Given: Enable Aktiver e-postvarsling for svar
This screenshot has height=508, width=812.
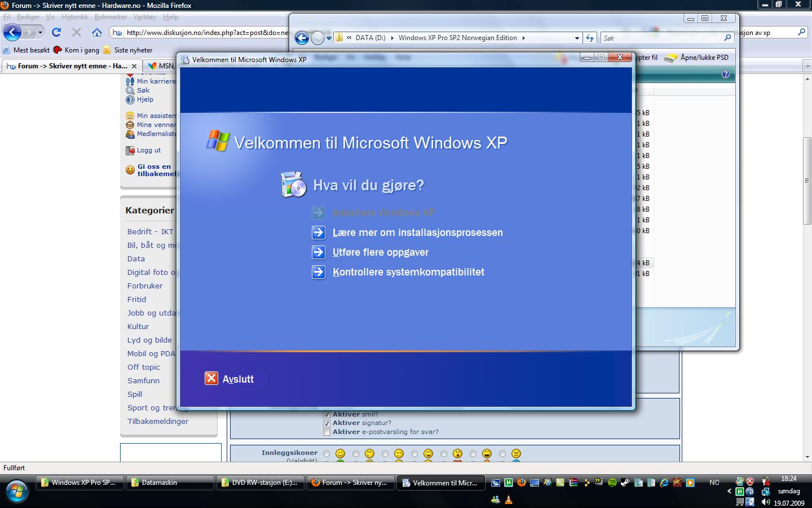Looking at the screenshot, I should (x=326, y=432).
